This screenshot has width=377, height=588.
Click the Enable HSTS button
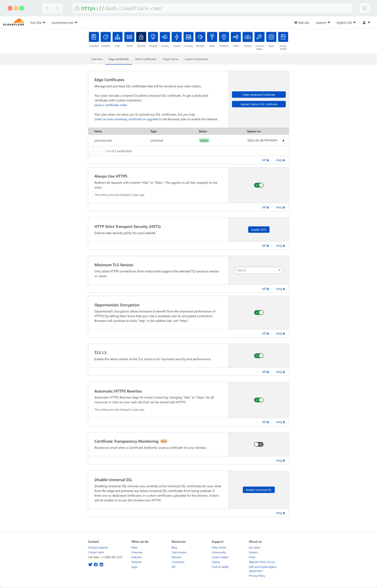tap(259, 230)
